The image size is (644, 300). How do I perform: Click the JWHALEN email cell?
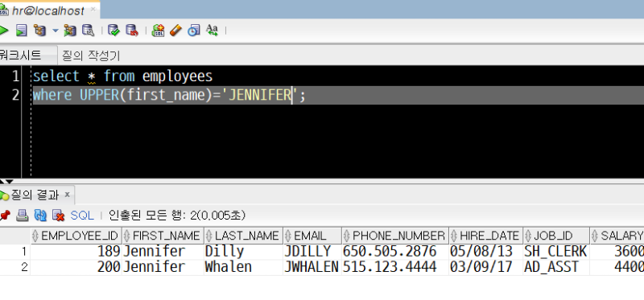(x=312, y=267)
